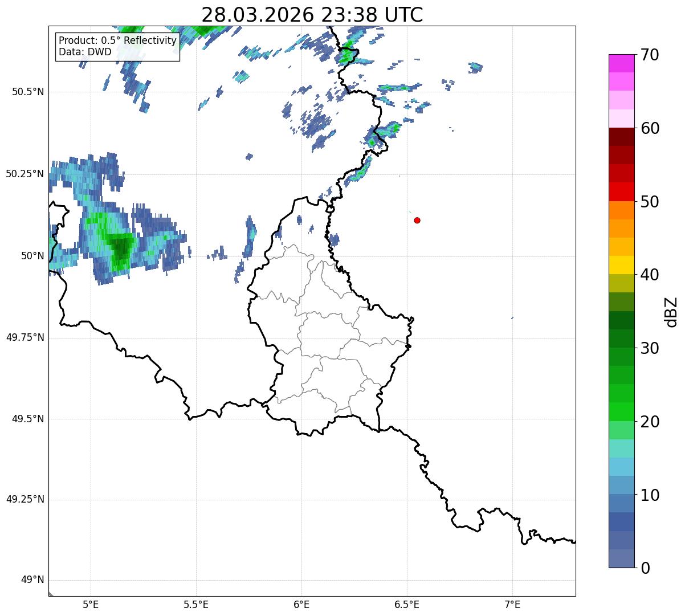685x616 pixels.
Task: Click the 50°N latitude label
Action: 32,256
